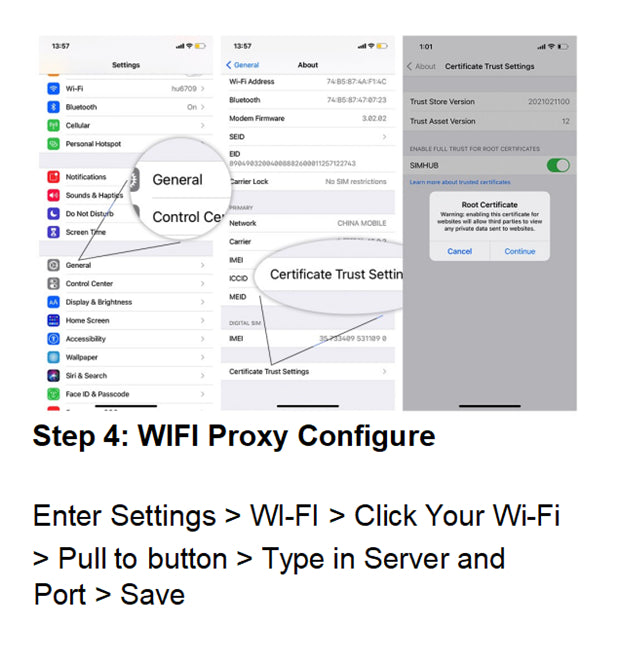Image resolution: width=619 pixels, height=664 pixels.
Task: Click Continue in Root Certificate dialog
Action: point(520,251)
